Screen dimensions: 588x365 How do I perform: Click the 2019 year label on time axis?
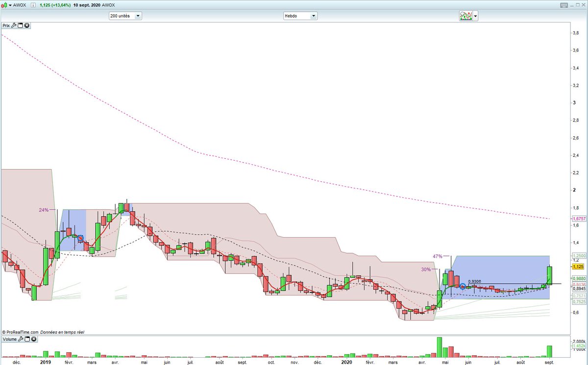pos(46,362)
